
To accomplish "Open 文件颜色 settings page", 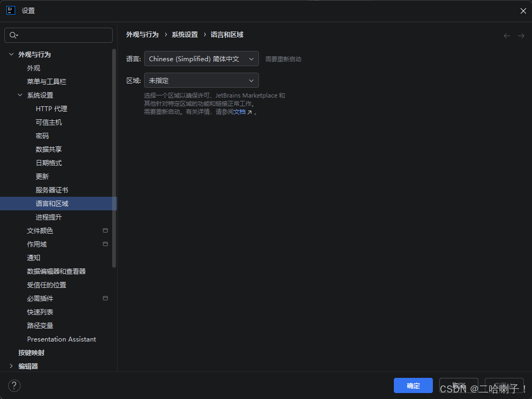I will (x=40, y=230).
